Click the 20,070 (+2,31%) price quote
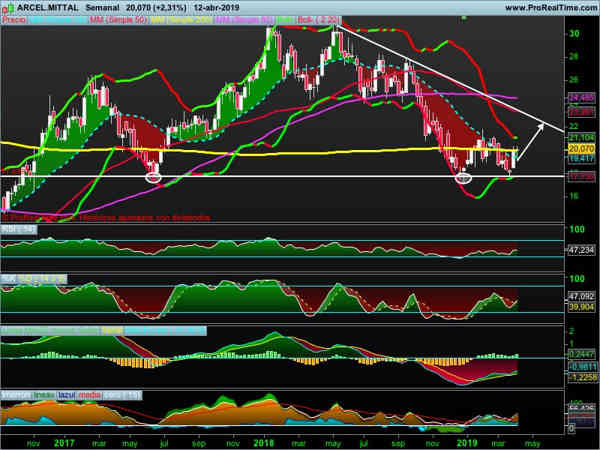Image resolution: width=600 pixels, height=450 pixels. tap(156, 8)
